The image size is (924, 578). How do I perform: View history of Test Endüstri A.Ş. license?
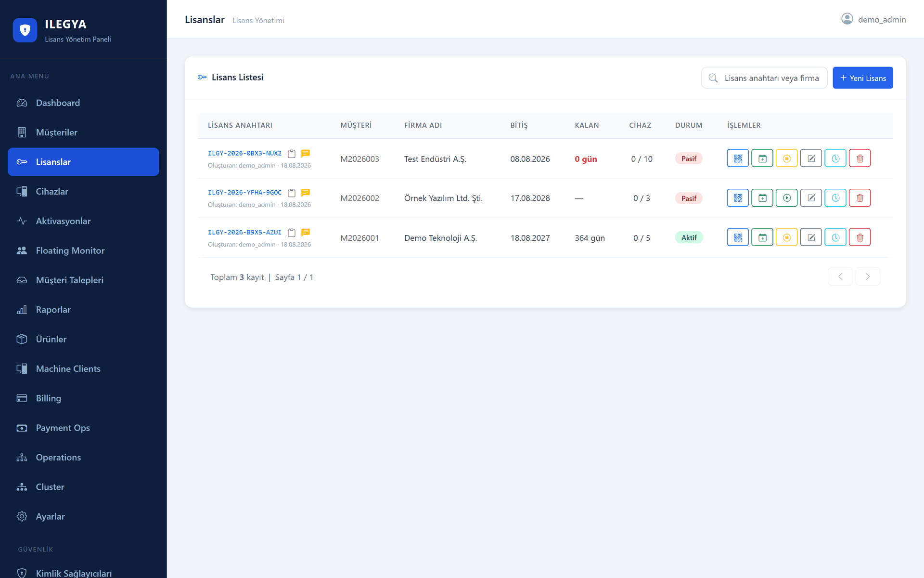point(835,158)
